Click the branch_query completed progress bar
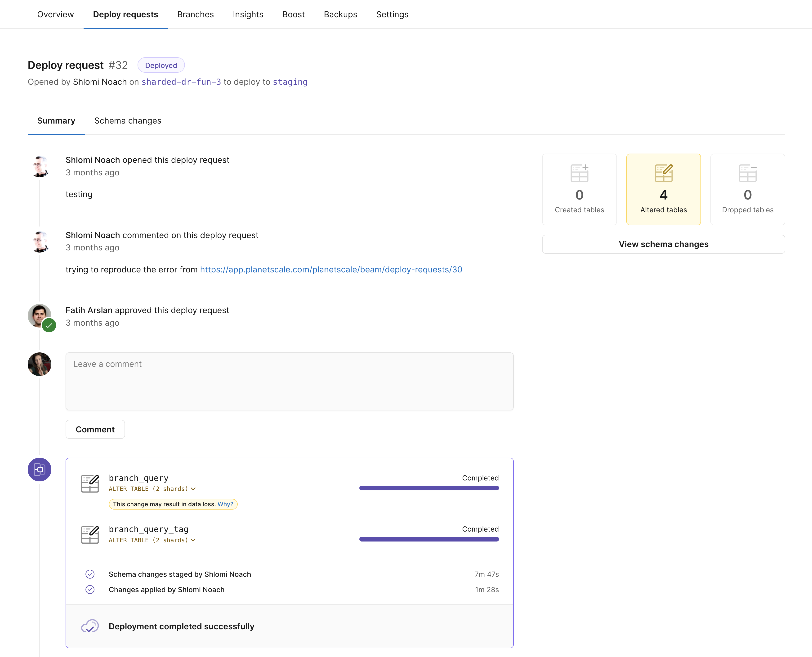Viewport: 812px width, 657px height. [x=429, y=488]
